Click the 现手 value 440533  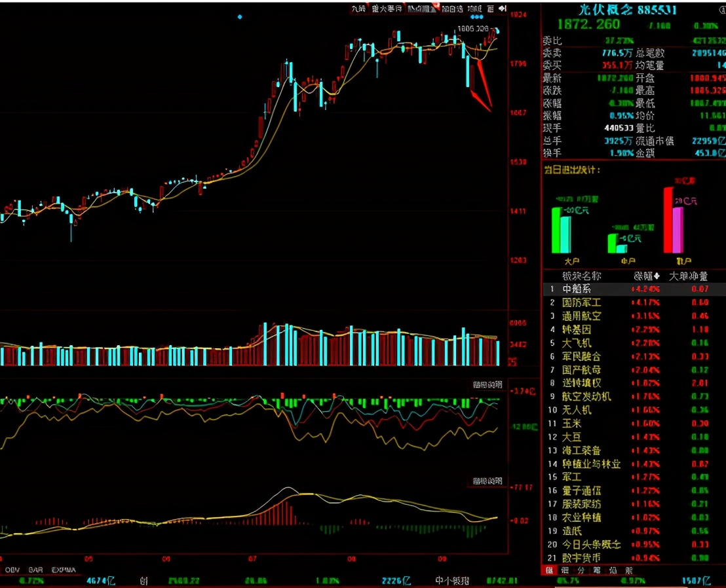pos(619,128)
